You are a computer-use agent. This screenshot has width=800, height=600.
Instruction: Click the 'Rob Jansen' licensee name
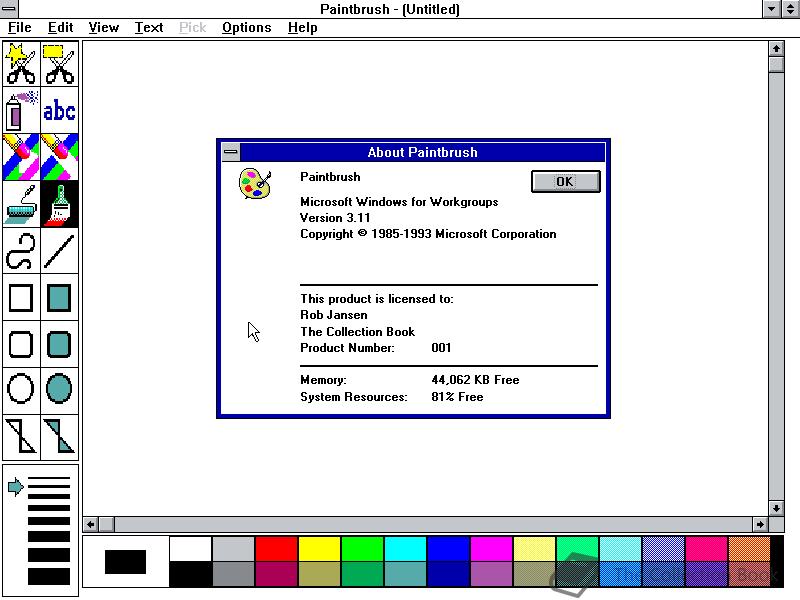(x=334, y=315)
